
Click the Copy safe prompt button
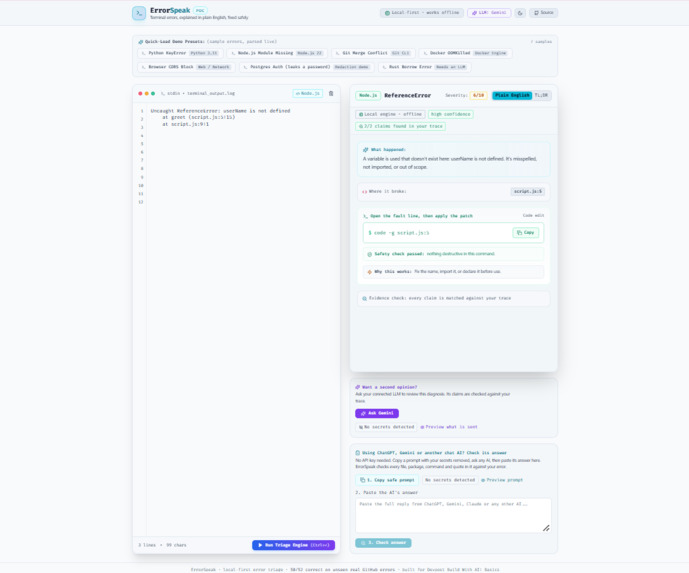click(x=387, y=480)
